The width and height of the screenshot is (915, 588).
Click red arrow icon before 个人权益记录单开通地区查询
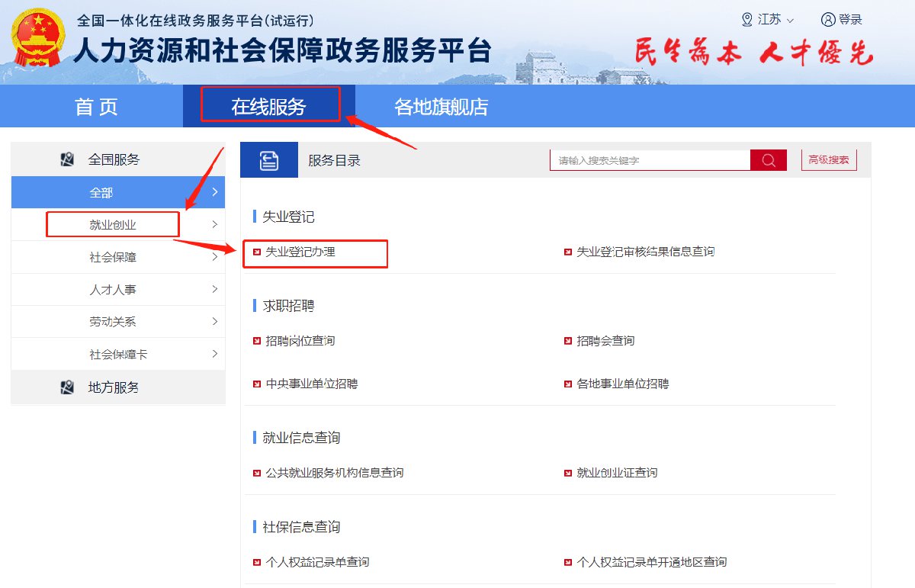568,562
